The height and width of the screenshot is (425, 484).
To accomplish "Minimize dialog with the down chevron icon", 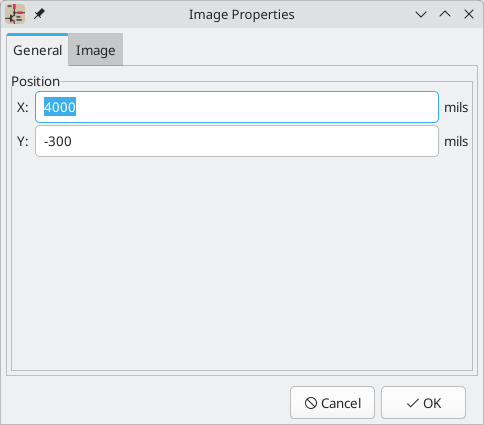I will tap(421, 14).
